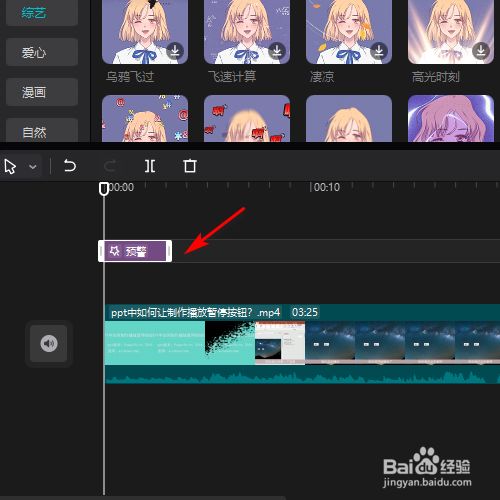Download the 凄凉 effect
This screenshot has width=500, height=500.
click(379, 51)
